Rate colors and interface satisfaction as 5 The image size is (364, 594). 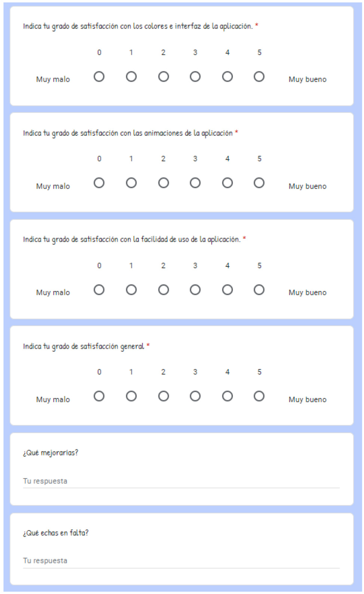[259, 77]
